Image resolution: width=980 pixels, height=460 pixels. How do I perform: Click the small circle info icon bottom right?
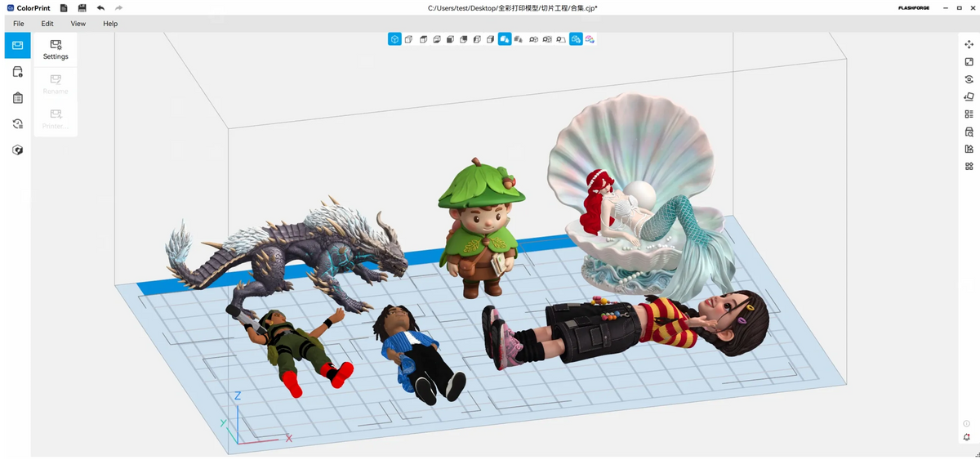coord(967,423)
